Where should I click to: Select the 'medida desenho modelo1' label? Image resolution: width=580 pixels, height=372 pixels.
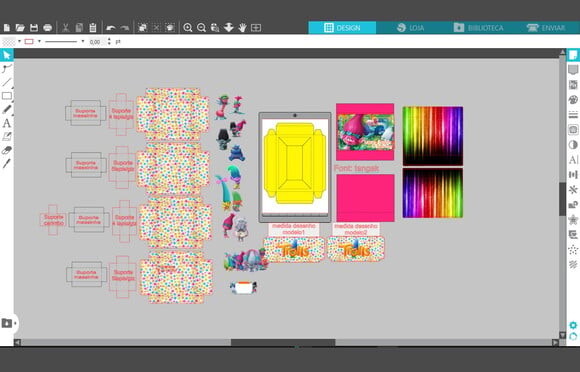point(293,229)
